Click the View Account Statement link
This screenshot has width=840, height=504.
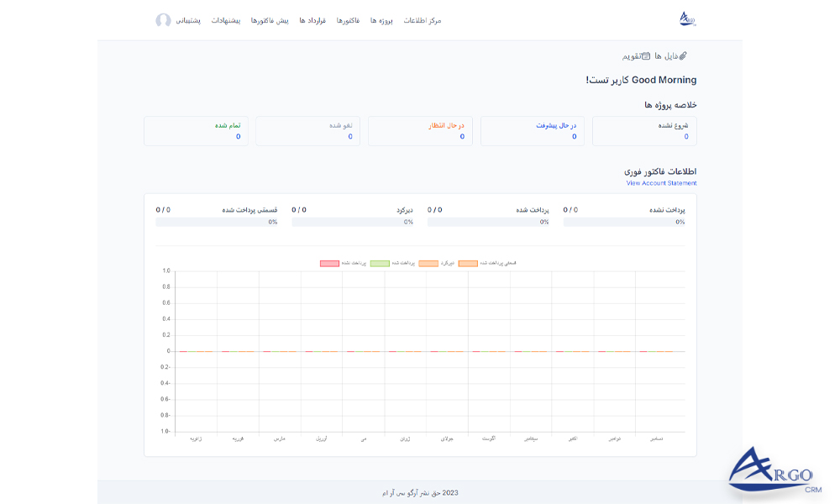coord(660,182)
